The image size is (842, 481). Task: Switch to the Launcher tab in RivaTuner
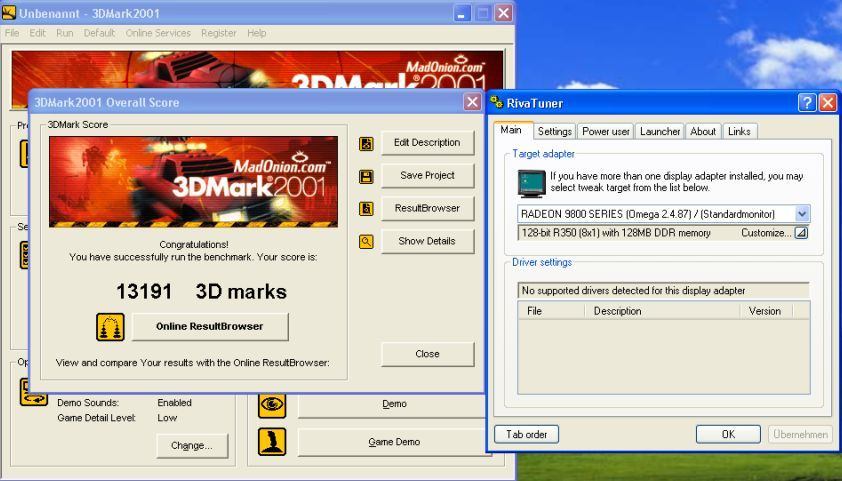pos(660,132)
